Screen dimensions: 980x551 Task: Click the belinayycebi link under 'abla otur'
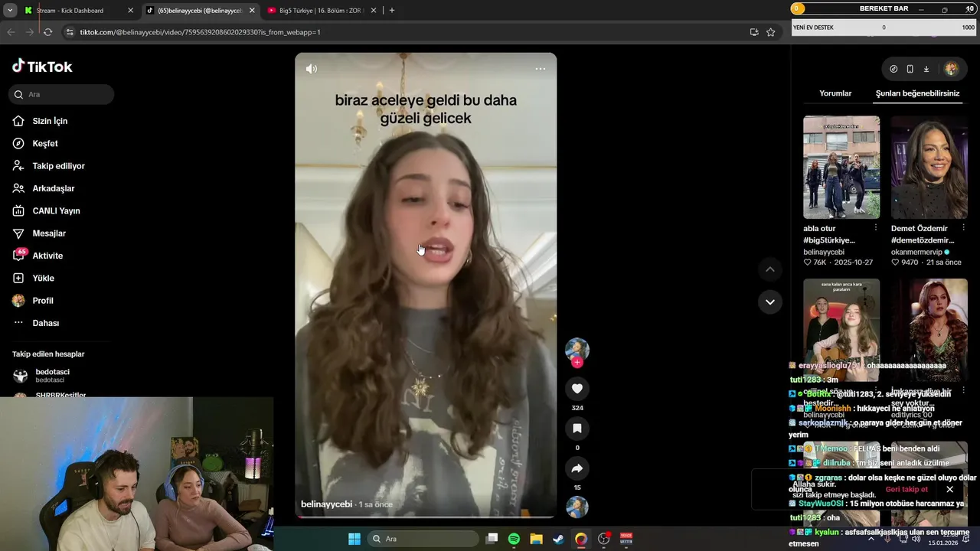[824, 252]
